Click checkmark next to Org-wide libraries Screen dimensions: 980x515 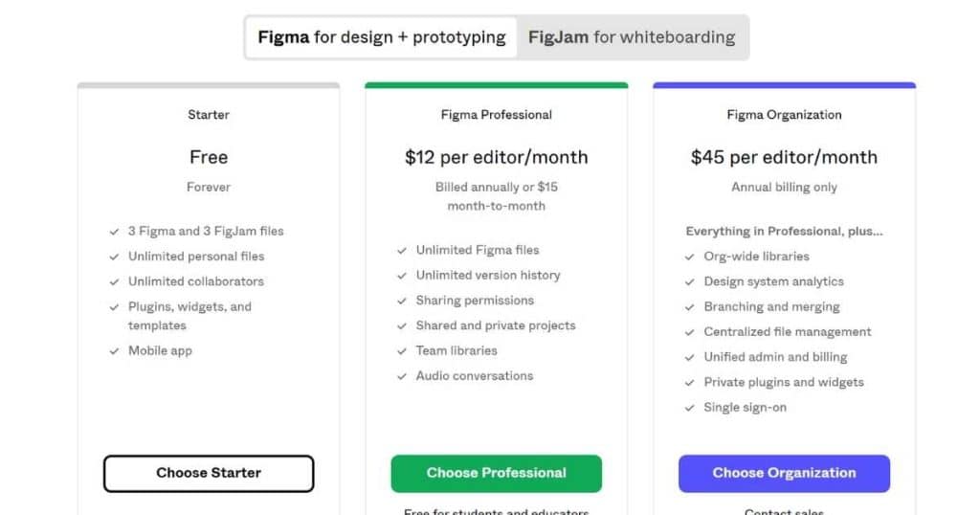(x=689, y=257)
